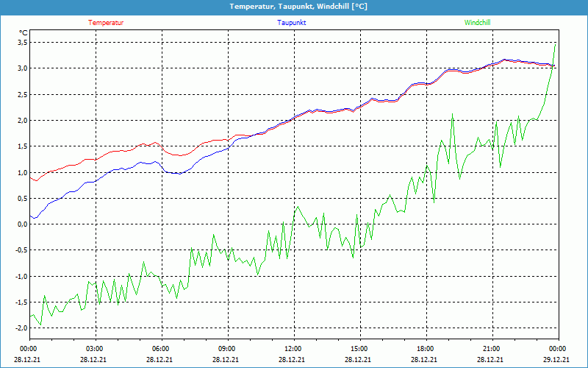
Task: Click the date under the 12:00 label
Action: pos(292,359)
